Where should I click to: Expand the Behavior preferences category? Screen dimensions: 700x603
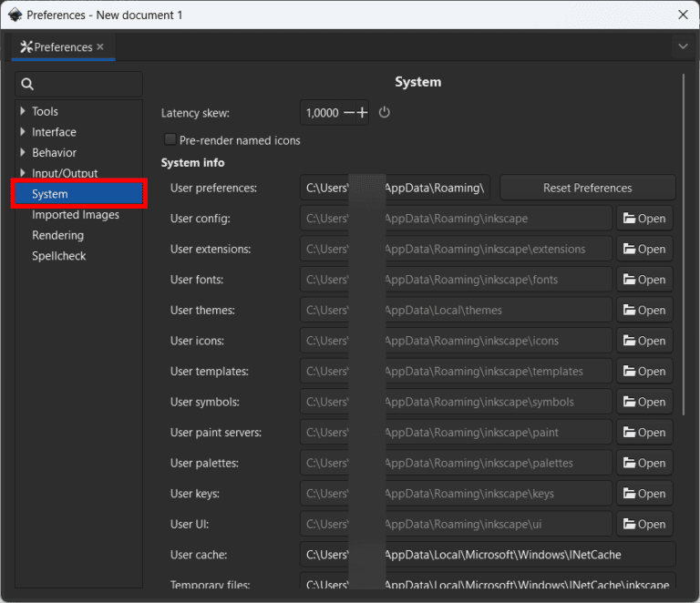[23, 153]
